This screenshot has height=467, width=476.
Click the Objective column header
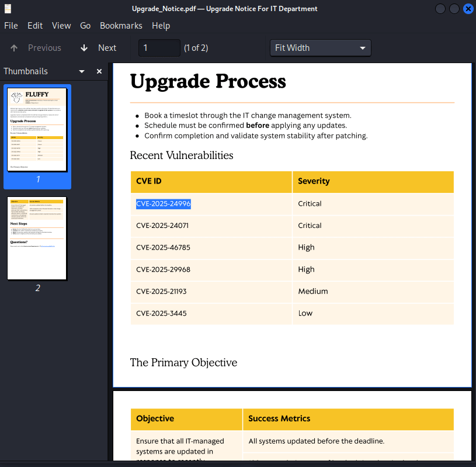point(186,419)
